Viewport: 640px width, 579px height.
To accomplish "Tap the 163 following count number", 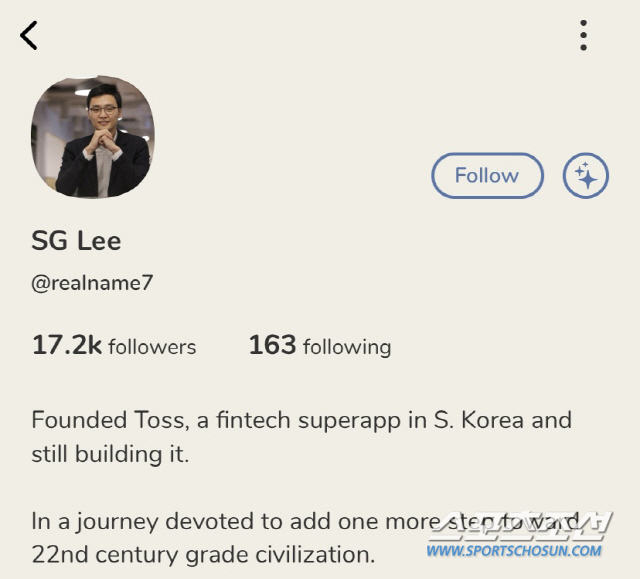I will coord(272,346).
